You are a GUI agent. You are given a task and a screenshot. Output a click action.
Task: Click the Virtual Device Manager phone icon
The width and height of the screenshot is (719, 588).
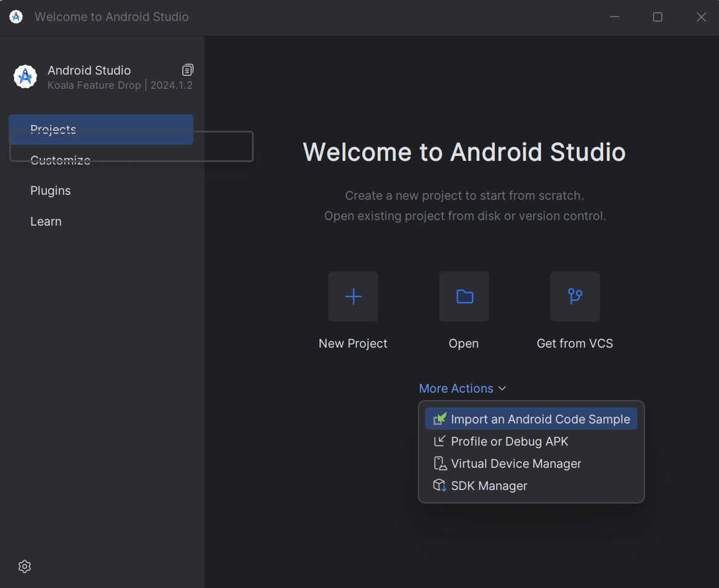click(x=439, y=463)
